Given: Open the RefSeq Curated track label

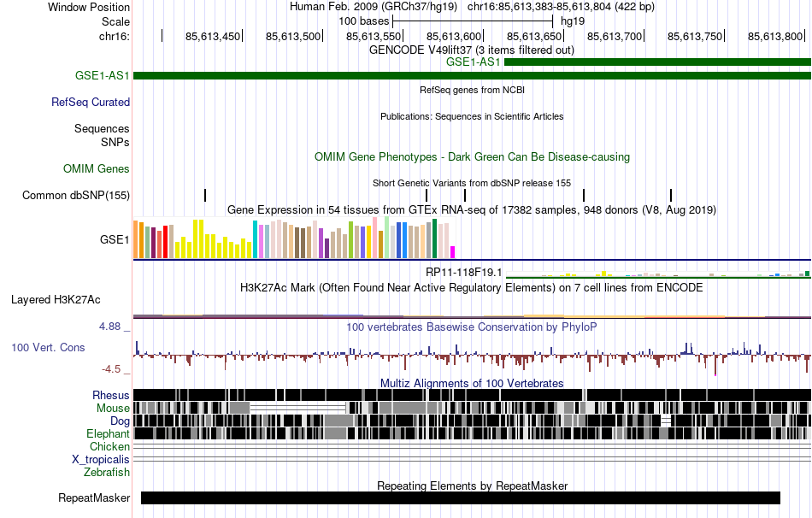Looking at the screenshot, I should point(91,102).
